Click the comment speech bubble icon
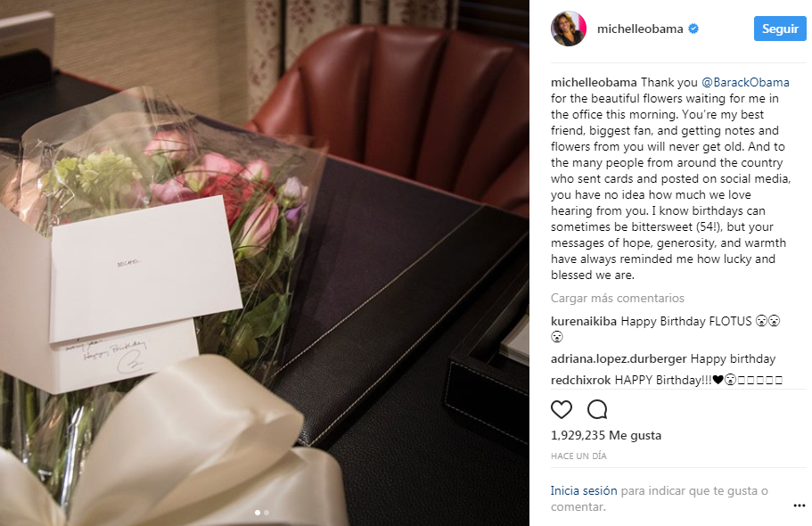 pos(597,409)
